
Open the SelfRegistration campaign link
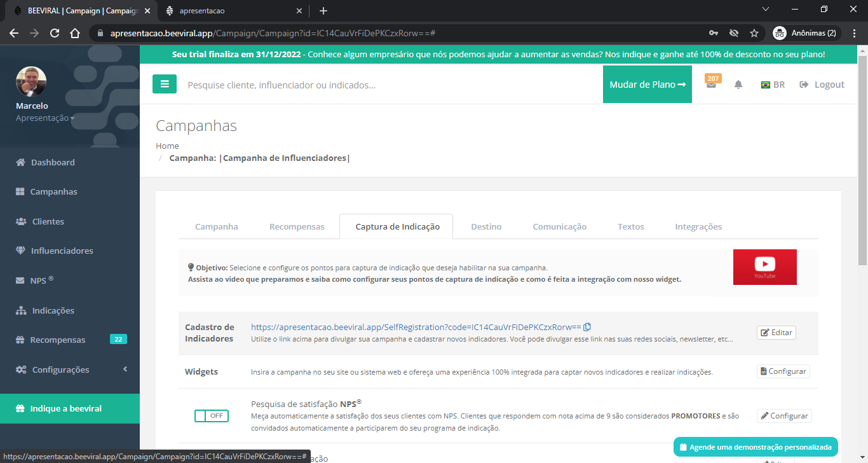(x=416, y=327)
